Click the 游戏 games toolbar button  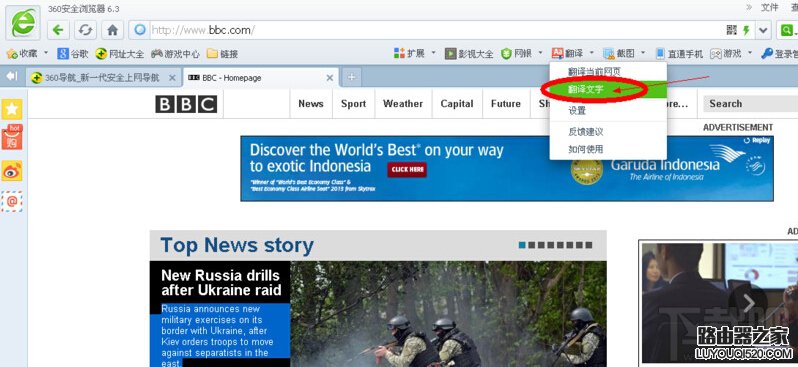click(726, 53)
